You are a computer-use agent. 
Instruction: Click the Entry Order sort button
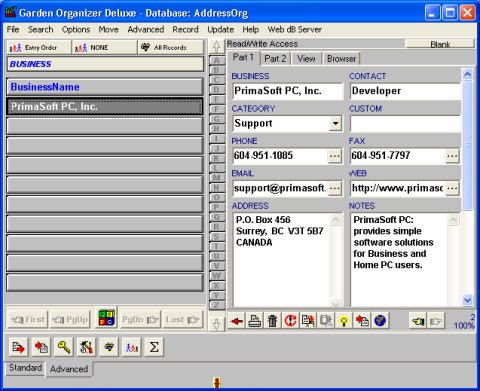click(39, 48)
